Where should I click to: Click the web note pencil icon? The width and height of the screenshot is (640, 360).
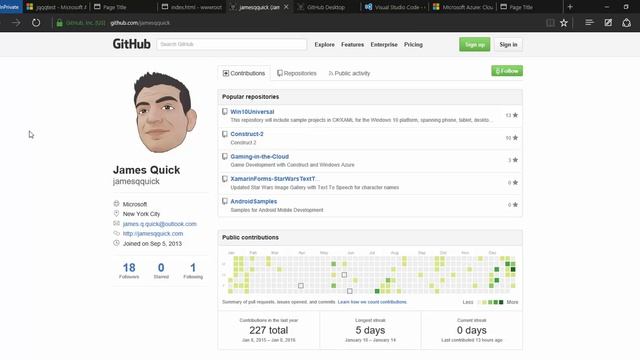(x=608, y=22)
